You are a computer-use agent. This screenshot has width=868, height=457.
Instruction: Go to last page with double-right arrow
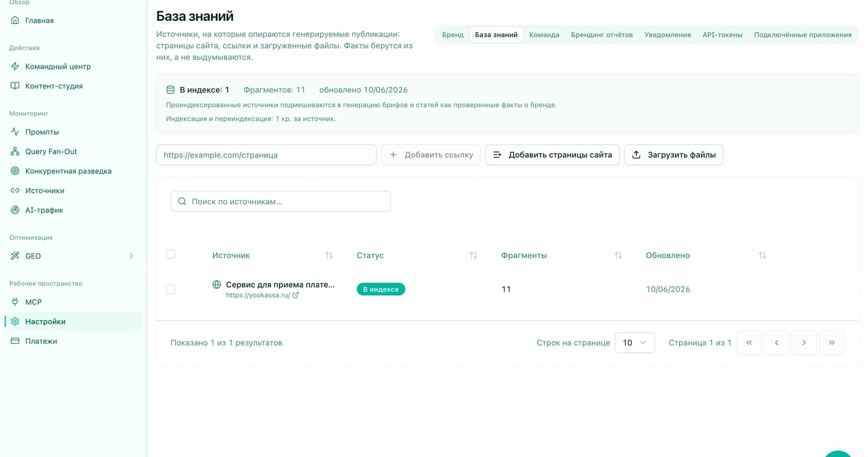832,343
